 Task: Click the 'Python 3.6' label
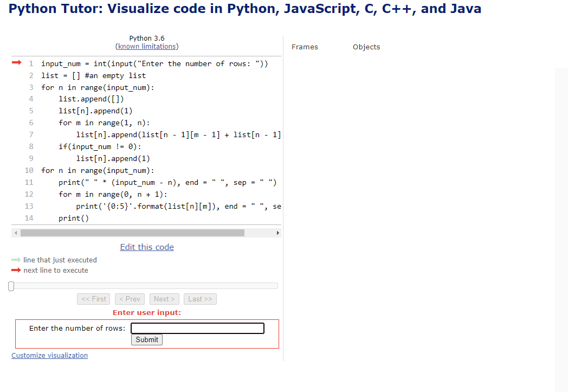pyautogui.click(x=147, y=38)
